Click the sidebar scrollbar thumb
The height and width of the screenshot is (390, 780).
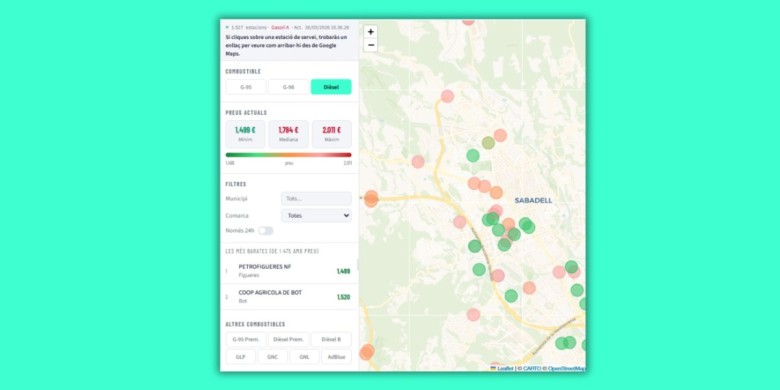358,264
